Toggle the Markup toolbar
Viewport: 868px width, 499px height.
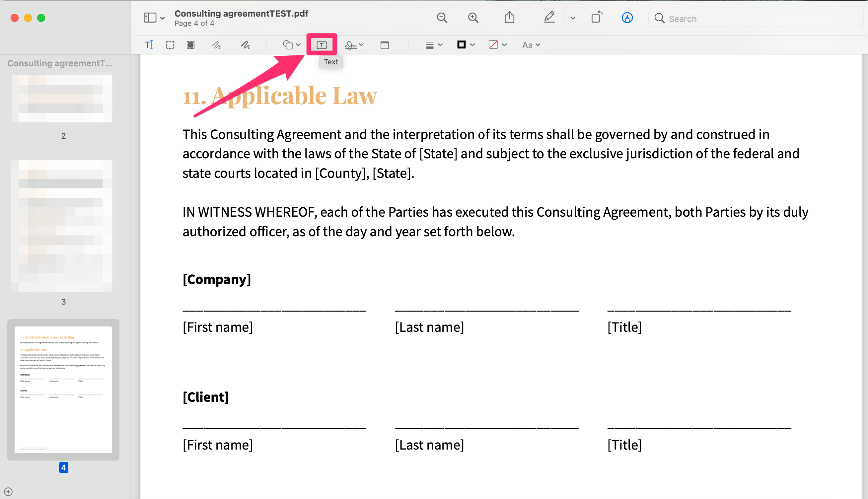(x=627, y=18)
